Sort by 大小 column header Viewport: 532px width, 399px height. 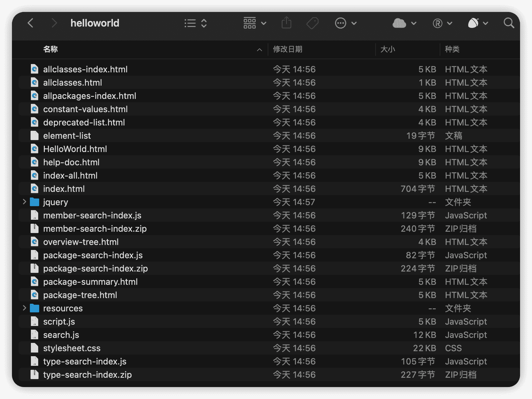(x=388, y=49)
